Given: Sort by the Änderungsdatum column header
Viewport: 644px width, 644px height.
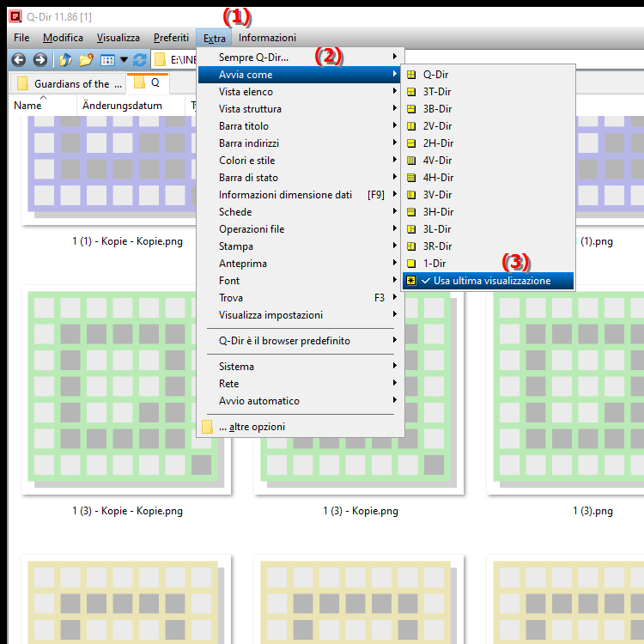Looking at the screenshot, I should tap(131, 106).
